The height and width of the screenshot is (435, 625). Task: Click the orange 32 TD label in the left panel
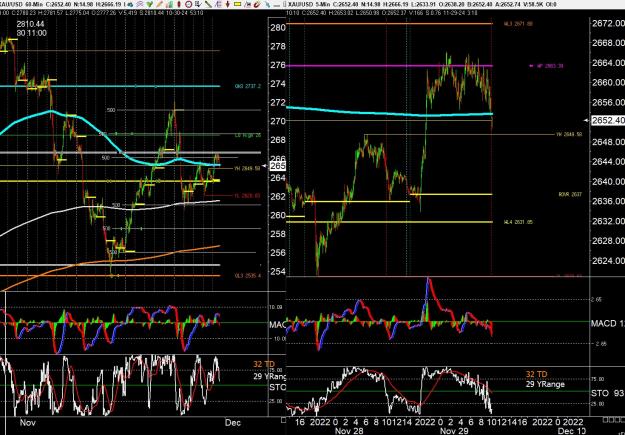pyautogui.click(x=263, y=364)
